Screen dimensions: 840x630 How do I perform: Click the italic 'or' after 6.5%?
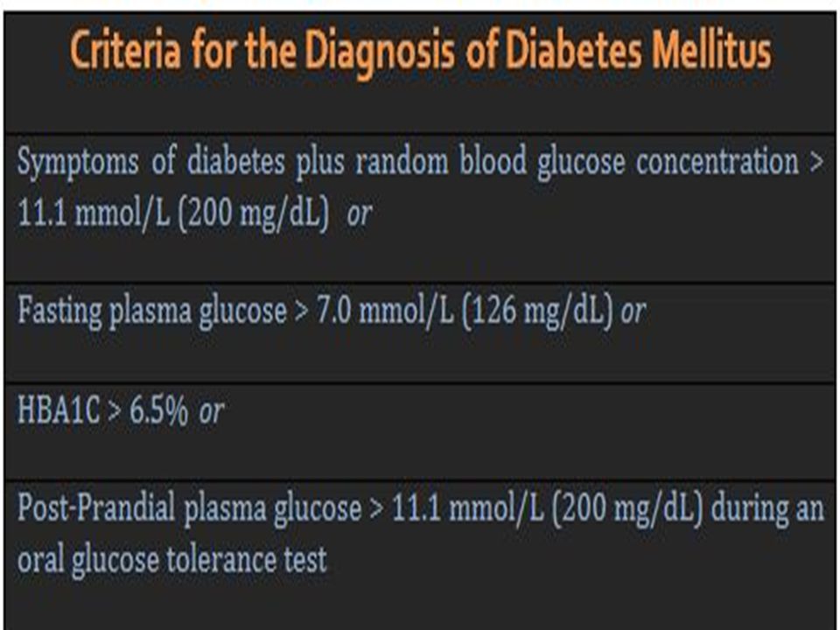point(211,412)
